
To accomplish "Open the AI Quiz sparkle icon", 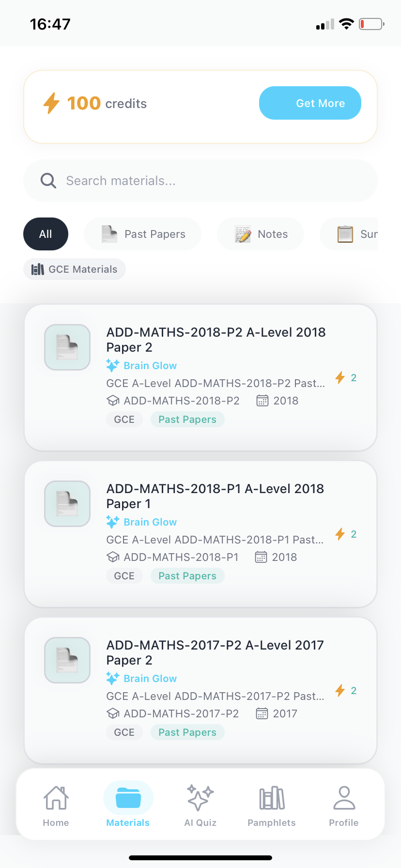I will pos(200,797).
